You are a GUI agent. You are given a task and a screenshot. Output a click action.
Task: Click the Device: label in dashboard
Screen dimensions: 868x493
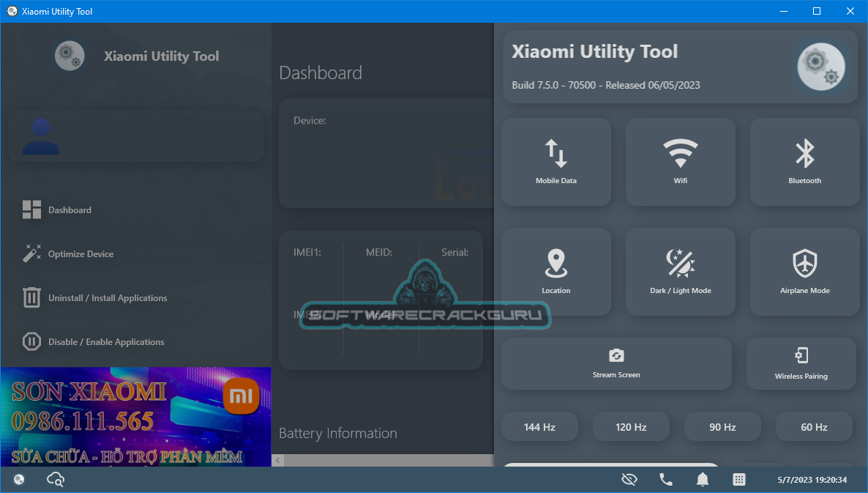[310, 121]
